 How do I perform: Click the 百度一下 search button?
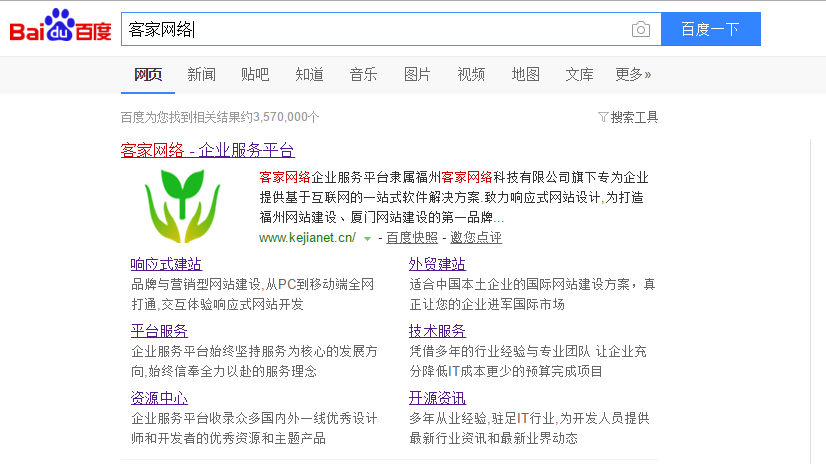coord(710,29)
